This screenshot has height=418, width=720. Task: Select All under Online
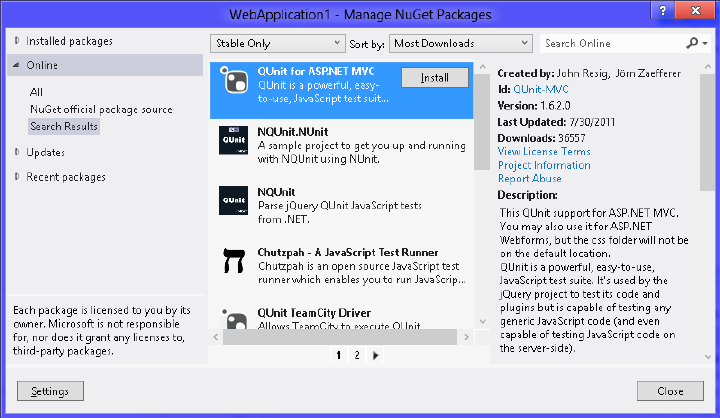coord(36,92)
